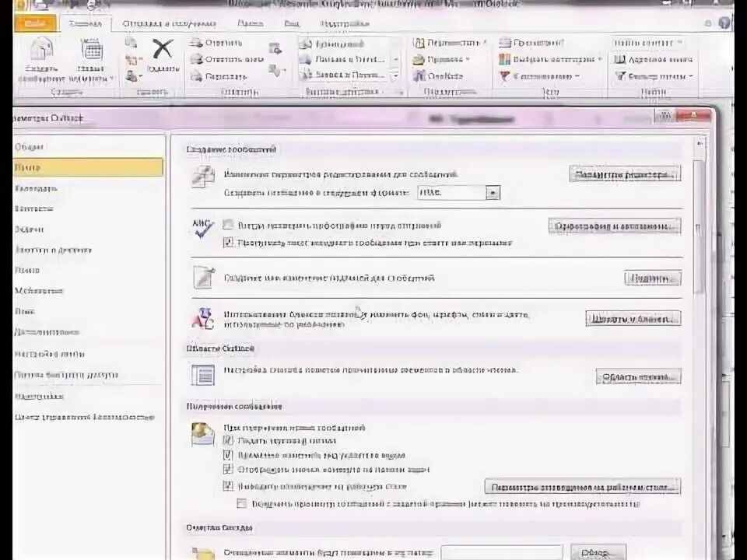Click Параметры оповещения на рабочем столе button

(583, 487)
